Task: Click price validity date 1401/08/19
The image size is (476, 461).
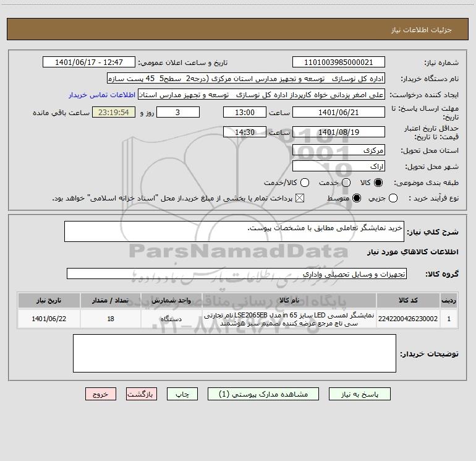Action: pyautogui.click(x=339, y=132)
